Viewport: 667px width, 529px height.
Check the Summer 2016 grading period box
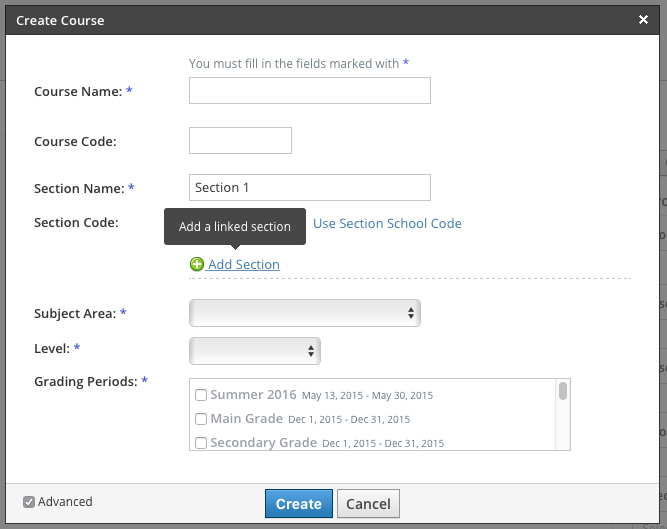pos(201,395)
